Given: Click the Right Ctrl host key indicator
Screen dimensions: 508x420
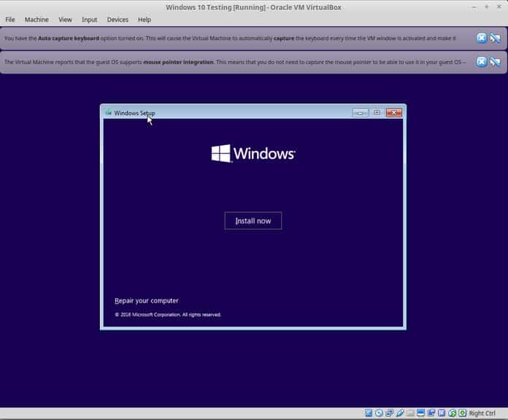Looking at the screenshot, I should coord(482,413).
